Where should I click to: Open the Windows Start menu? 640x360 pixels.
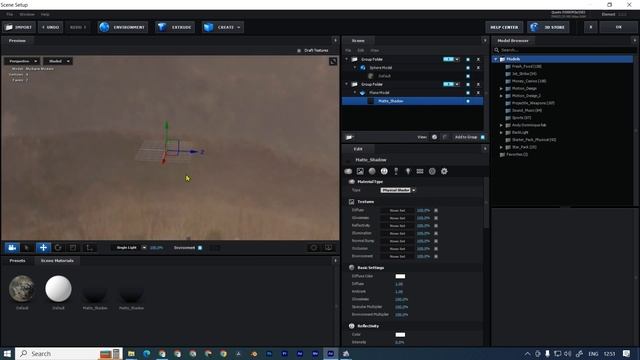point(7,353)
